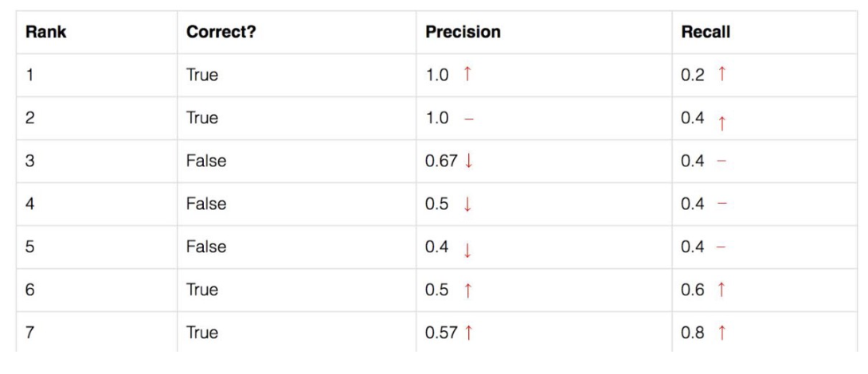Click the Recall column header
Screen dimensions: 868x374
tap(706, 32)
